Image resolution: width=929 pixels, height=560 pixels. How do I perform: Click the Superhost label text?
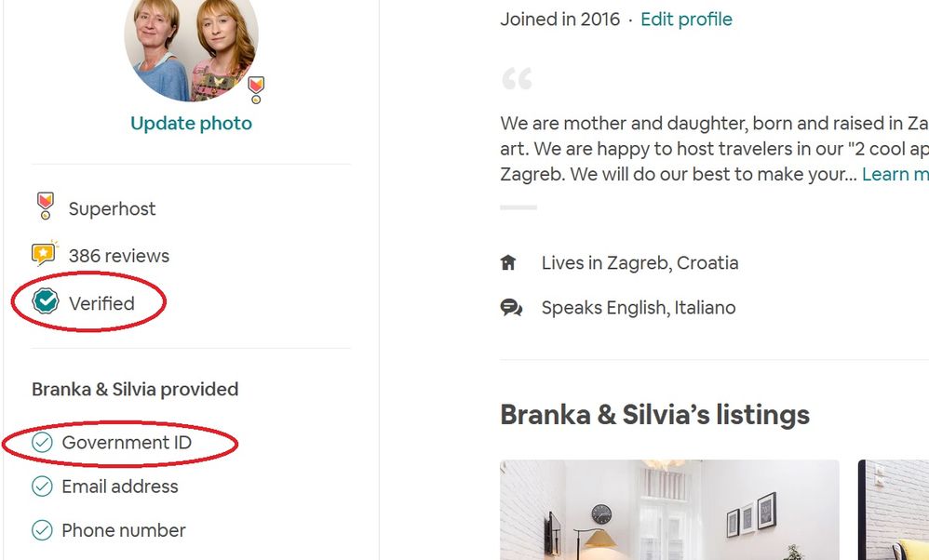(x=113, y=208)
